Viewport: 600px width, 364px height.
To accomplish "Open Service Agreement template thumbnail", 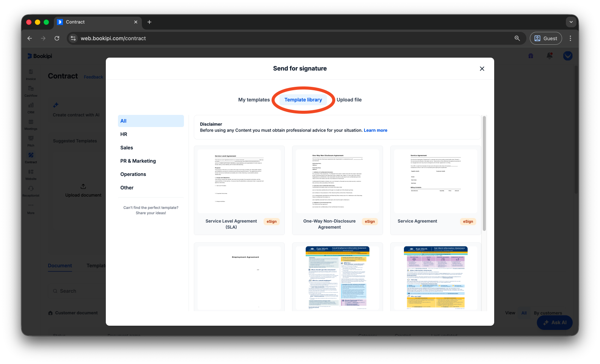I will 436,181.
